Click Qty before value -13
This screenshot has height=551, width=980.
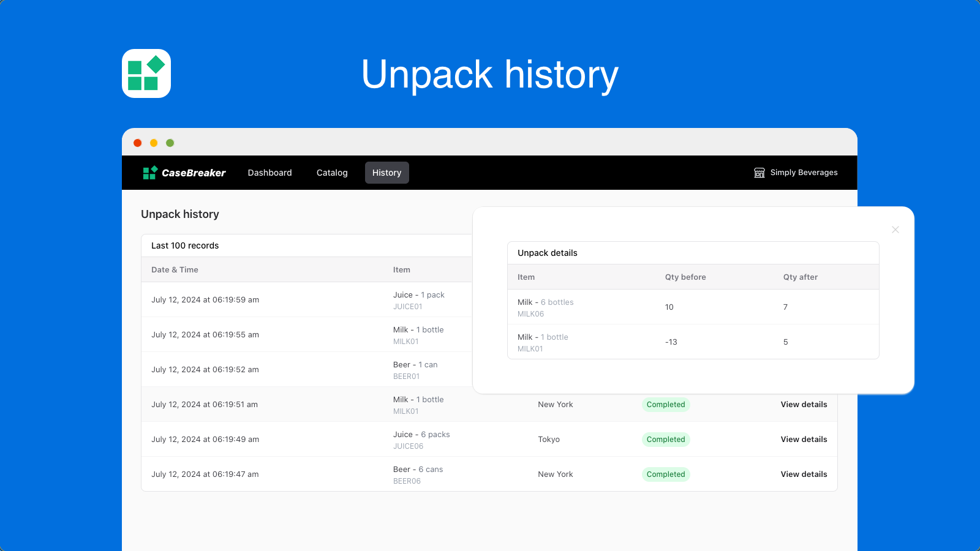click(671, 342)
